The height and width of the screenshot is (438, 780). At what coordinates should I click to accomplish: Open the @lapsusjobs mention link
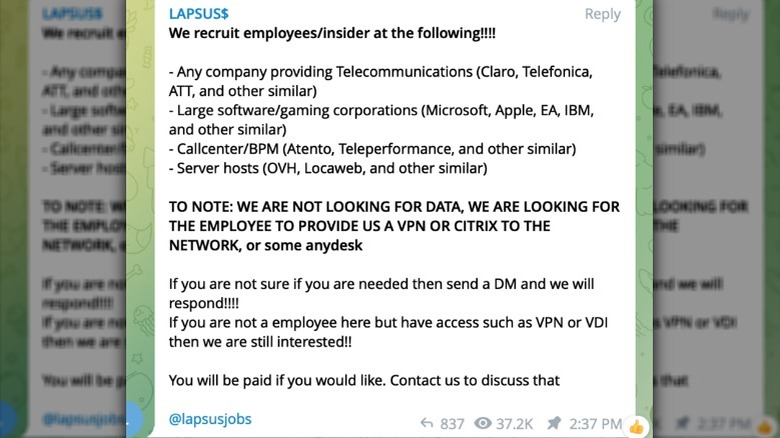(210, 418)
